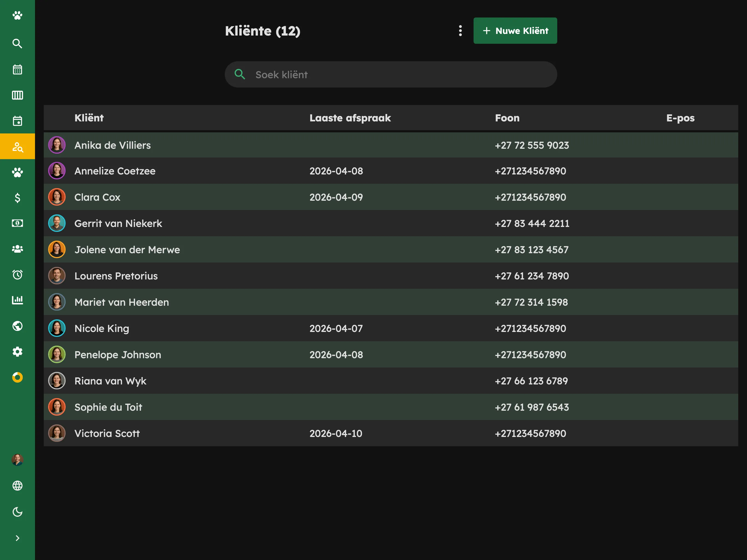Open the language globe icon near bottom
Image resolution: width=747 pixels, height=560 pixels.
tap(17, 486)
